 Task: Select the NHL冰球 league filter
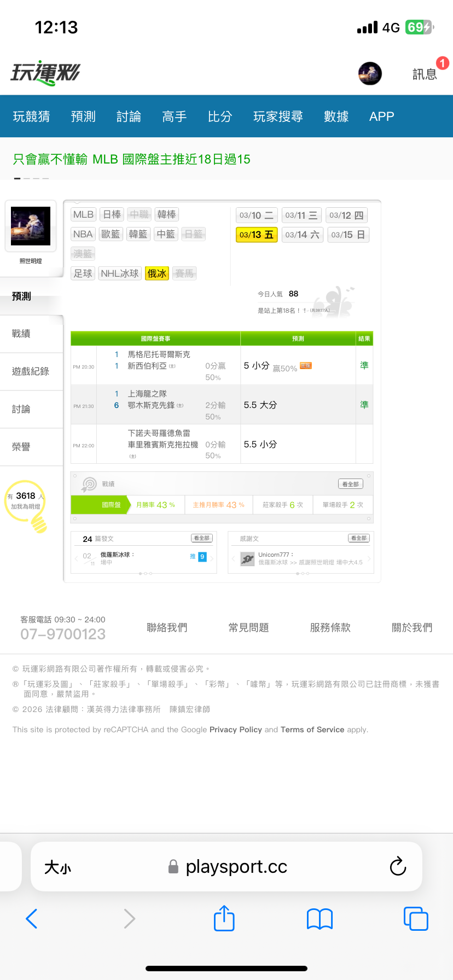coord(120,273)
